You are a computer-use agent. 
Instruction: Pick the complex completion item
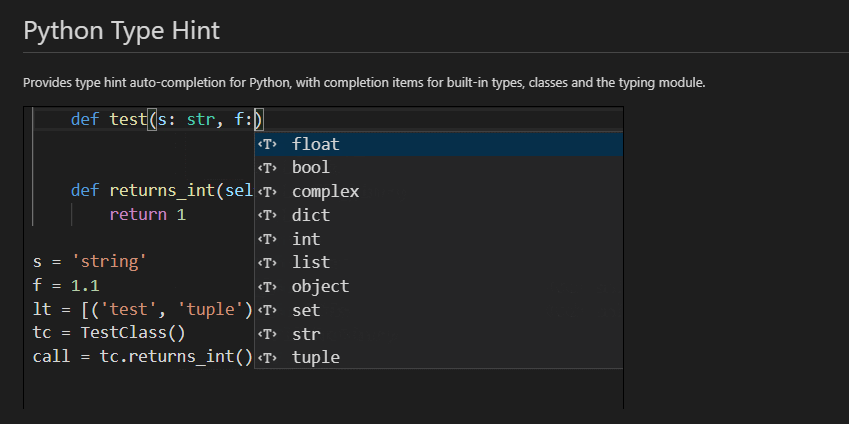point(325,192)
